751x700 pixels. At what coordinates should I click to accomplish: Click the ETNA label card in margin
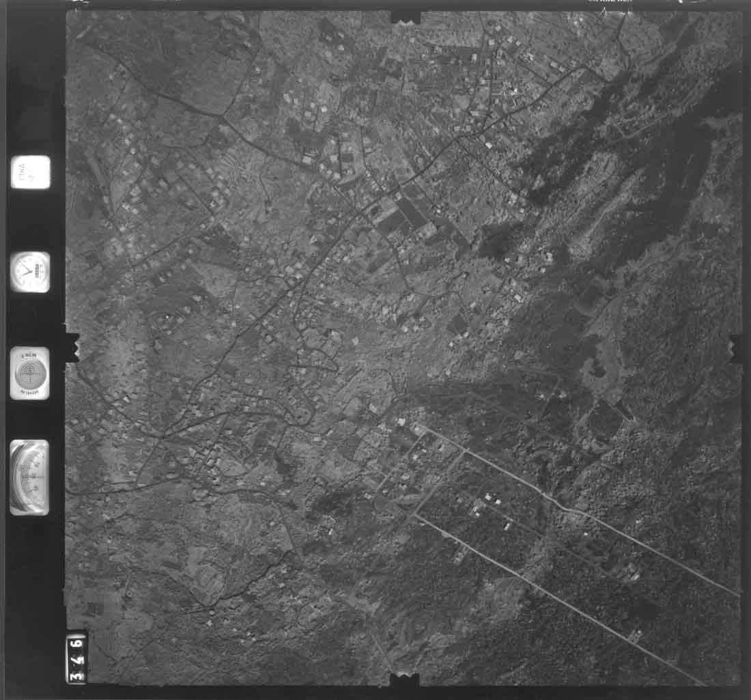pos(30,172)
